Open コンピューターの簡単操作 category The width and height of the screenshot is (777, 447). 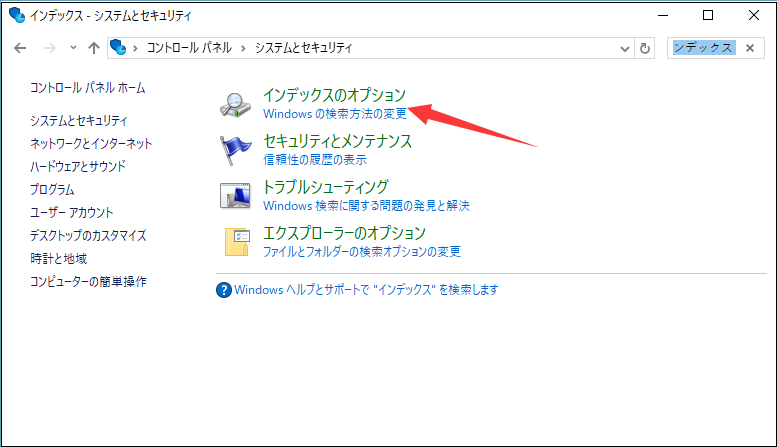tap(88, 281)
